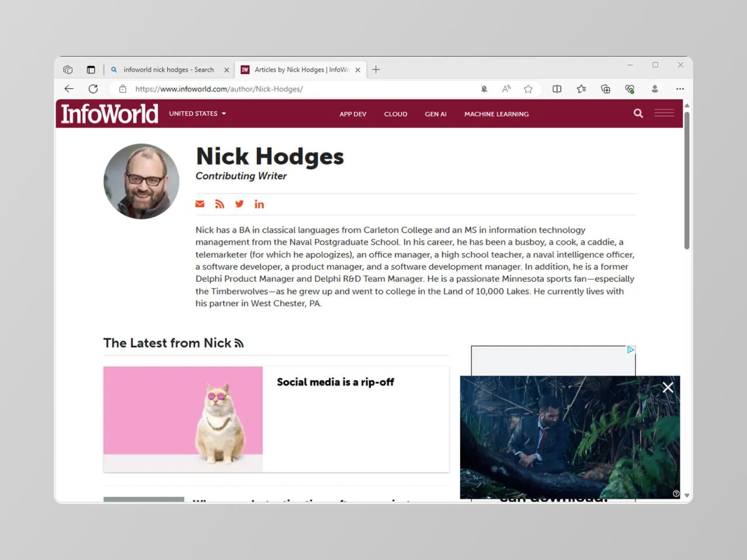Click The Latest from Nick heading
The image size is (747, 560).
click(x=167, y=343)
